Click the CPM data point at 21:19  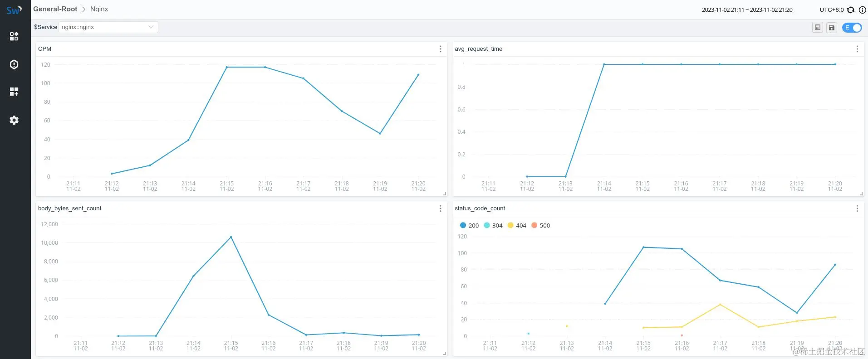(x=380, y=133)
